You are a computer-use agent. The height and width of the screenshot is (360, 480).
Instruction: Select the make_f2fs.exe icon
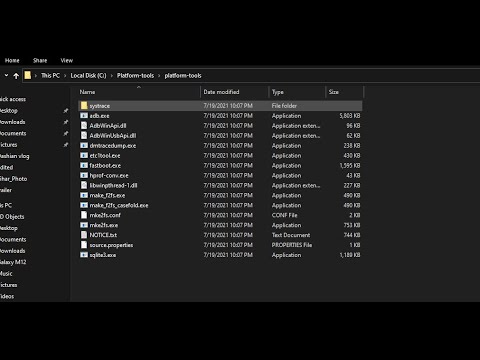(84, 195)
